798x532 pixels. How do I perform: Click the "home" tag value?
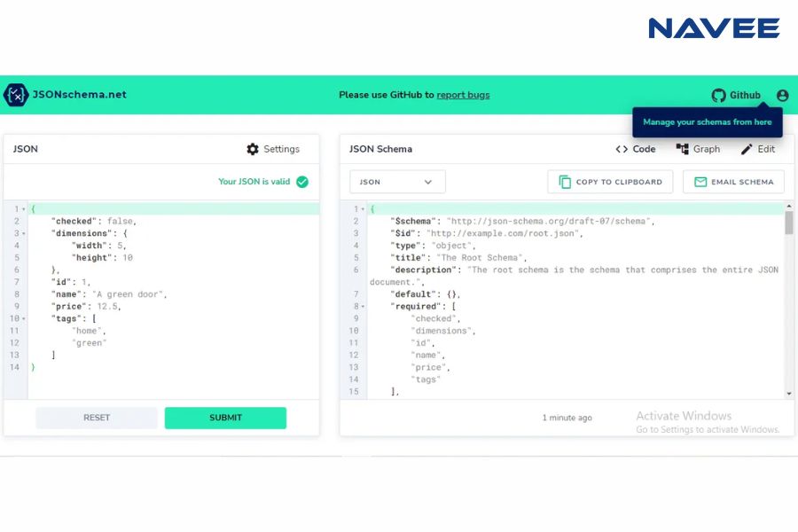(x=89, y=332)
